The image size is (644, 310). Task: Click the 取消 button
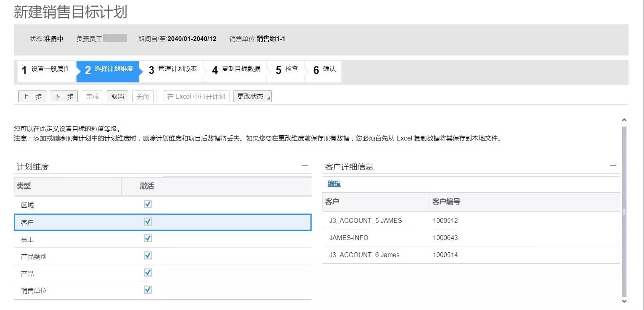point(117,96)
